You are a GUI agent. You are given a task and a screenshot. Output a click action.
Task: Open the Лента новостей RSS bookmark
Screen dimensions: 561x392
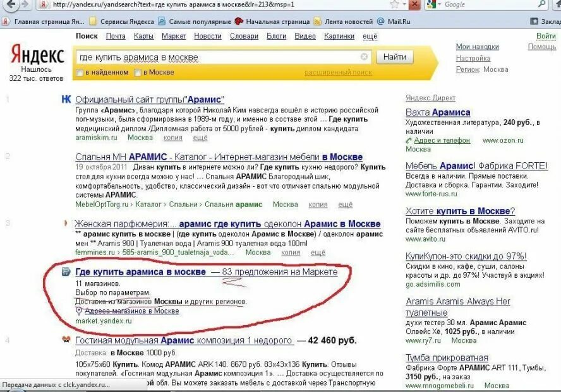(344, 21)
